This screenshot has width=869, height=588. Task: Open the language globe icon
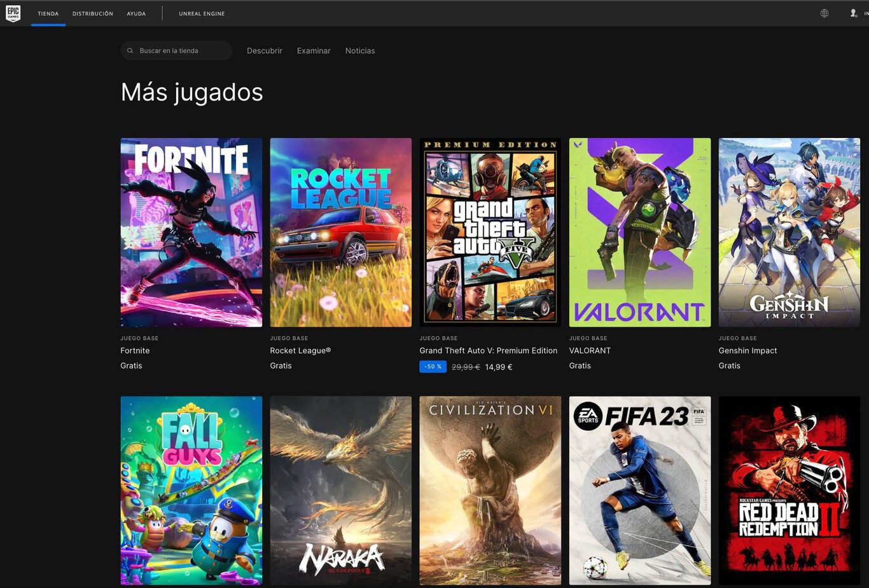tap(824, 13)
